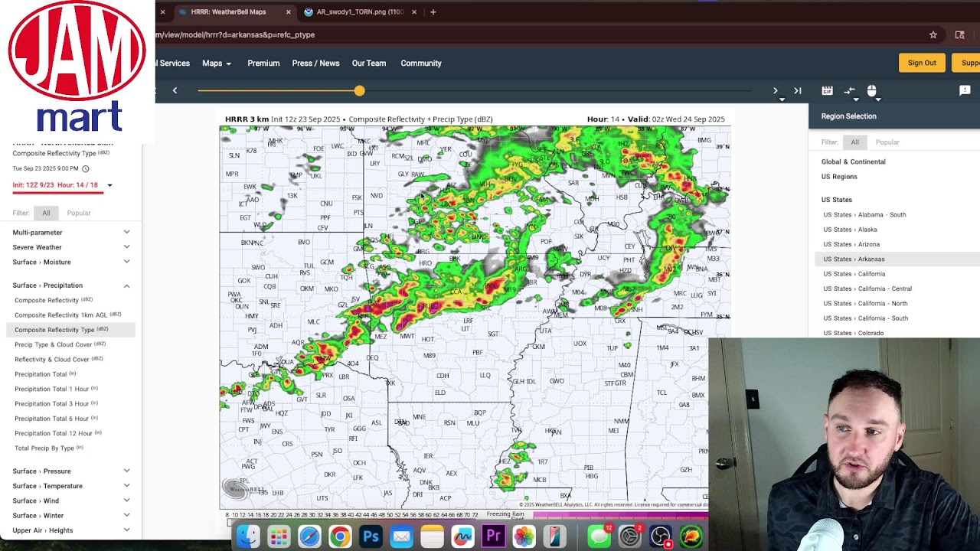Close the HRRR WeatherBell Maps tab
980x551 pixels.
click(x=288, y=12)
